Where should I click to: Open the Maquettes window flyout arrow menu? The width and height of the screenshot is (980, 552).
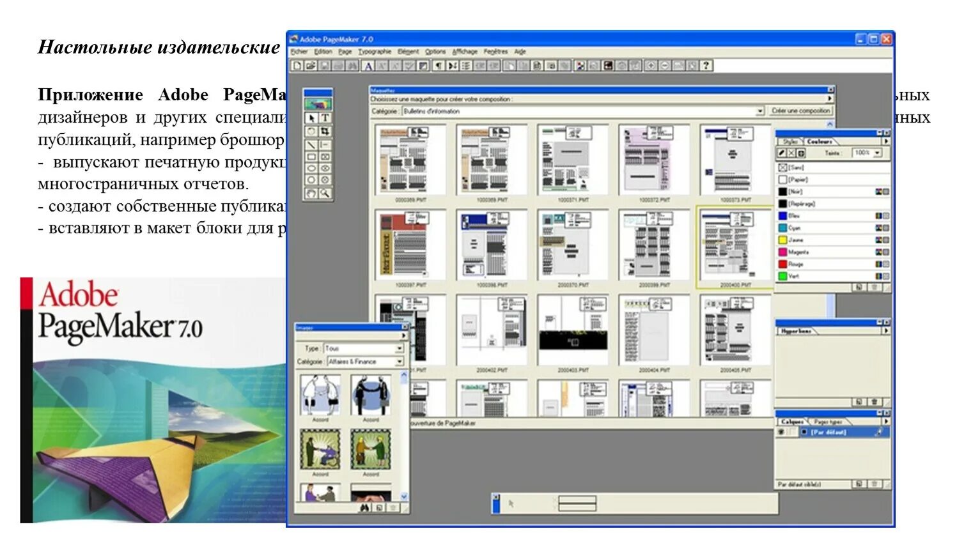830,99
